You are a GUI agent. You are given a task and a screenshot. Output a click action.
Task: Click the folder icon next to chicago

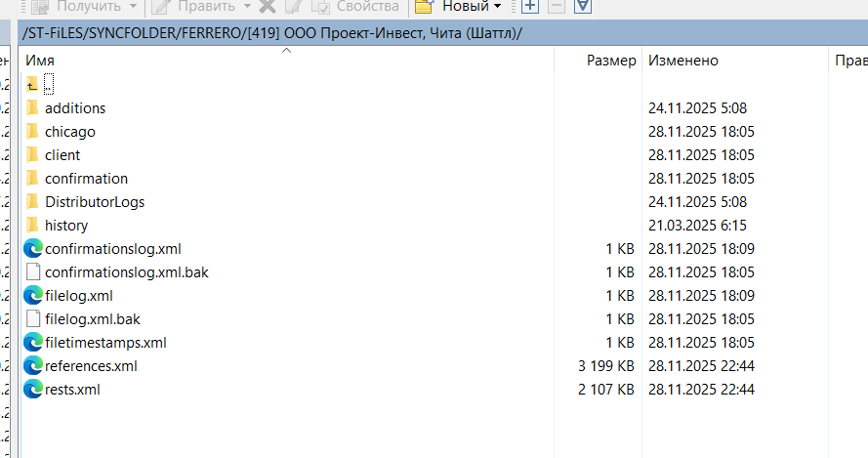click(x=32, y=132)
